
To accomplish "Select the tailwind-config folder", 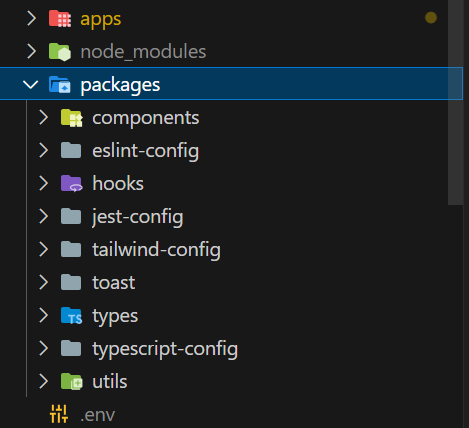I will [x=231, y=249].
